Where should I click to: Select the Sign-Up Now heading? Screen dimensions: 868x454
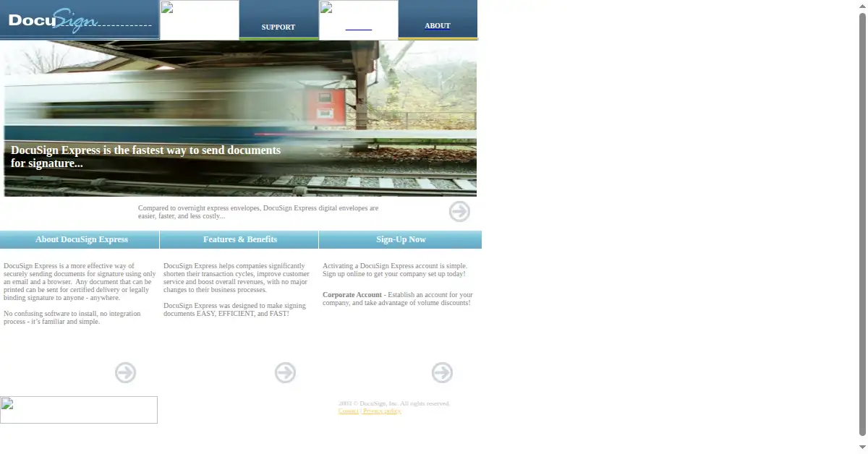click(x=401, y=239)
